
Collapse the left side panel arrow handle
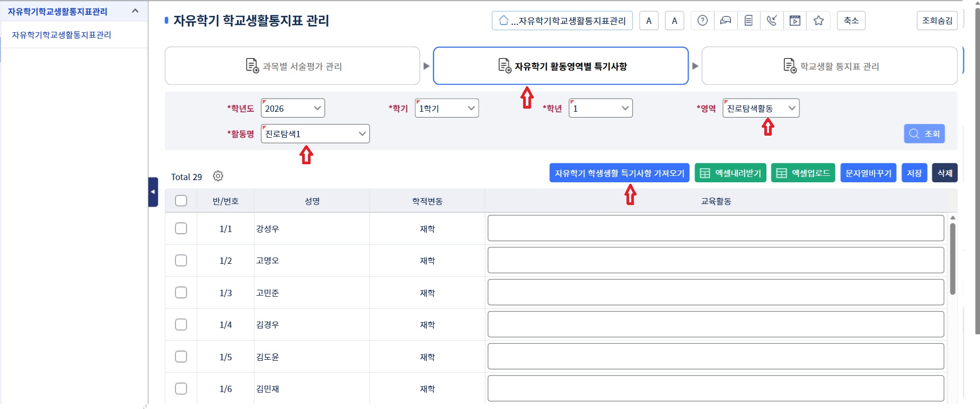153,192
